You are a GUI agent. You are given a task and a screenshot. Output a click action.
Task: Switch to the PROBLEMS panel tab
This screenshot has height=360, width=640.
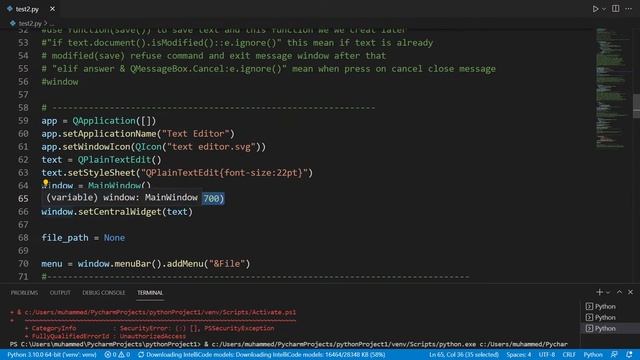tap(24, 293)
